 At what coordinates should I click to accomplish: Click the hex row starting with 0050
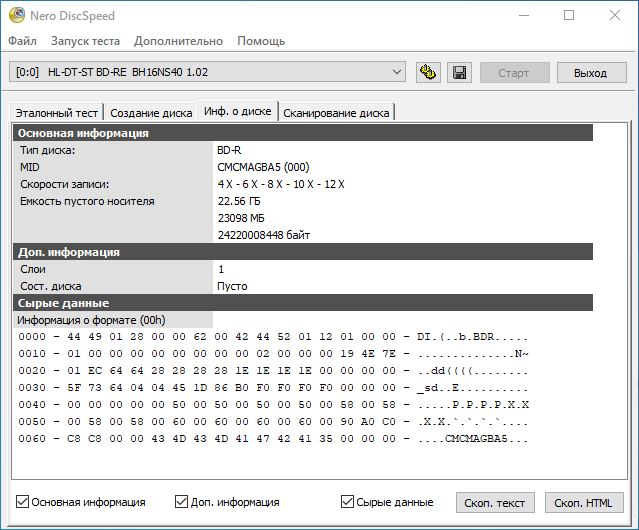pyautogui.click(x=273, y=422)
